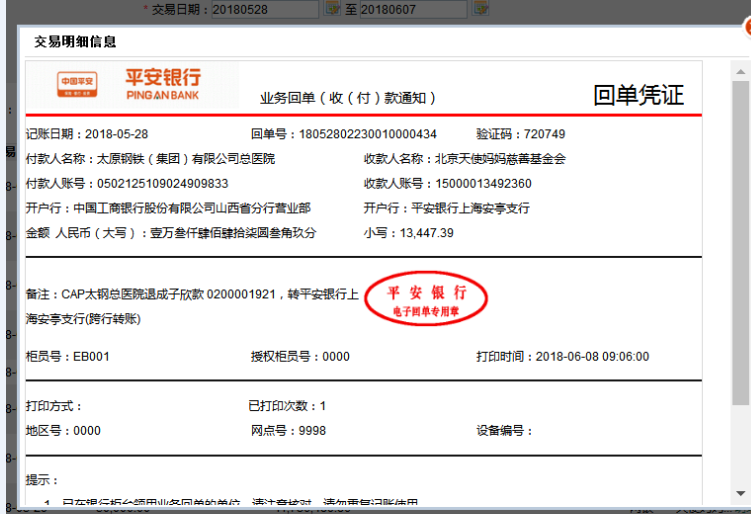This screenshot has height=514, width=751.
Task: Click the 回单凭证 title
Action: coord(638,95)
